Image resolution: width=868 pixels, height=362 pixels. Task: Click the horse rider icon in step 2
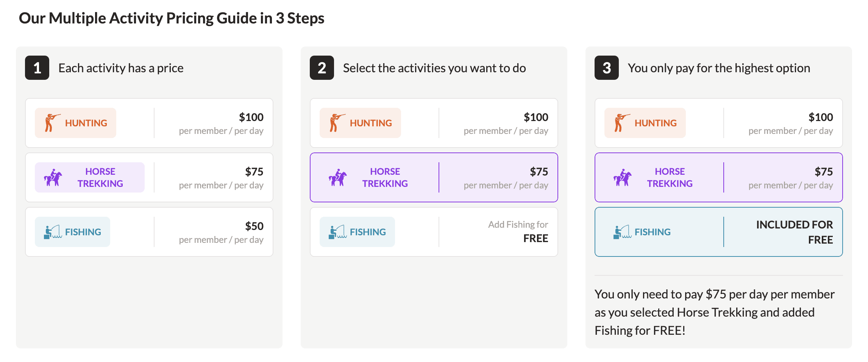(x=338, y=177)
